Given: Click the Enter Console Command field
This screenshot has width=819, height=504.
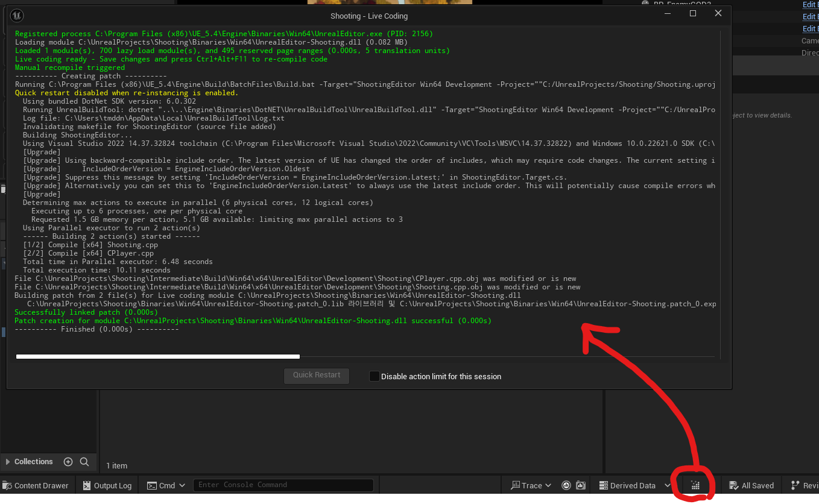Looking at the screenshot, I should pyautogui.click(x=283, y=485).
